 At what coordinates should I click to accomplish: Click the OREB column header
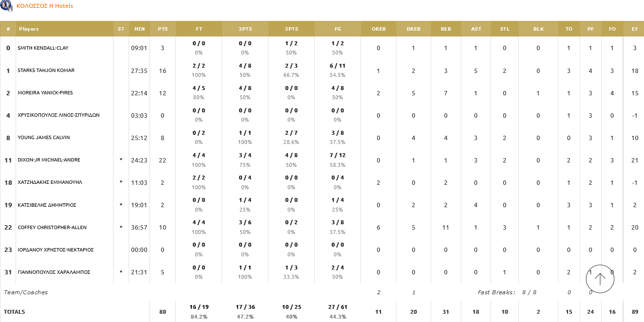tap(379, 29)
